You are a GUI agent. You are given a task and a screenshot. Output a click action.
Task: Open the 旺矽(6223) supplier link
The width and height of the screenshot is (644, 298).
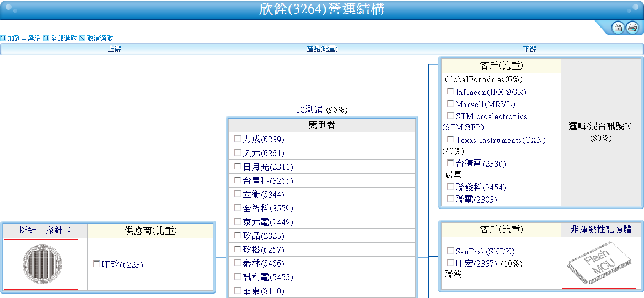pos(122,265)
